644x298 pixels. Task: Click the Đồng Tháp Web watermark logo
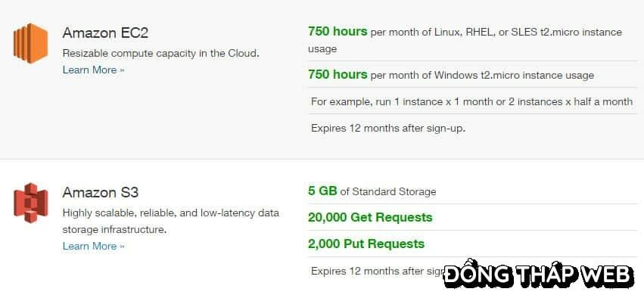(x=539, y=274)
